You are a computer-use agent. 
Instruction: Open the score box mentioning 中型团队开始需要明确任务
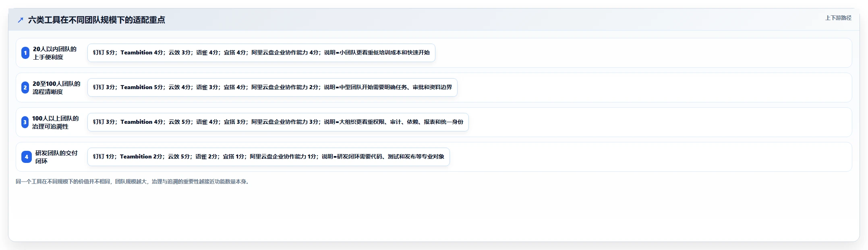pos(272,87)
